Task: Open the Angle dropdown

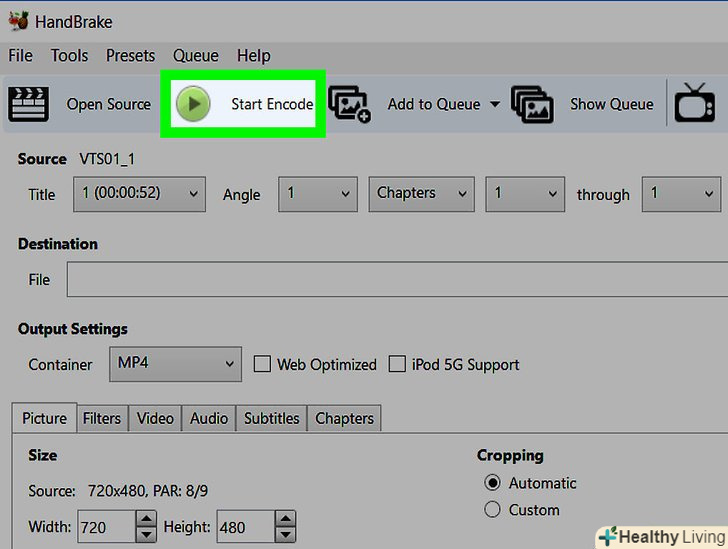Action: click(318, 194)
